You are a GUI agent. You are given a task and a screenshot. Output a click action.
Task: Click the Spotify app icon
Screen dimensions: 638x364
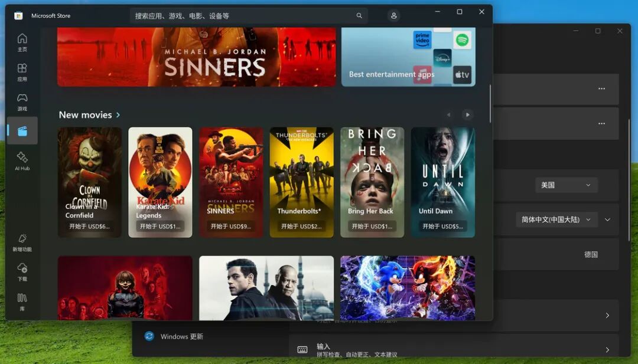coord(462,40)
